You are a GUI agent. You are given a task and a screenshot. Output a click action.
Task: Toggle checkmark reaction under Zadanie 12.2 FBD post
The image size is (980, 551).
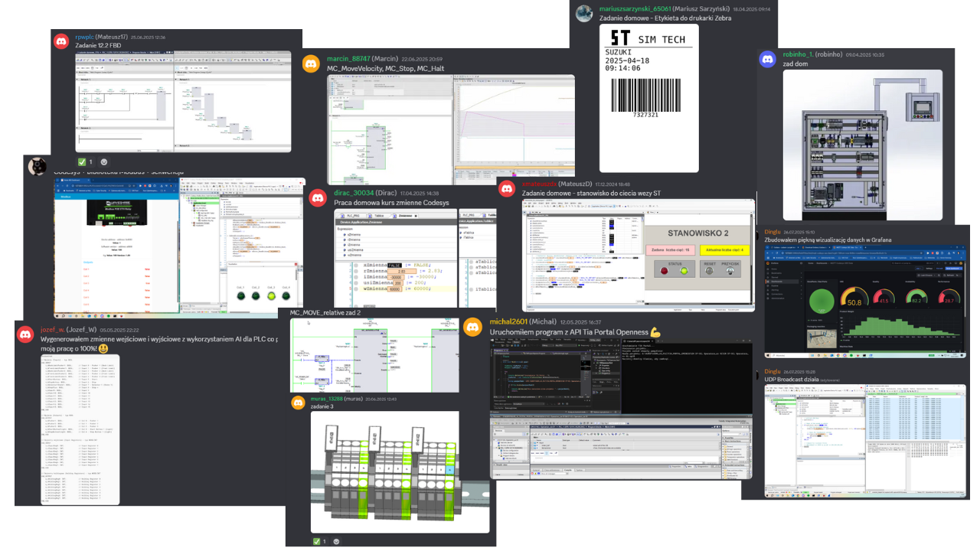pos(85,162)
